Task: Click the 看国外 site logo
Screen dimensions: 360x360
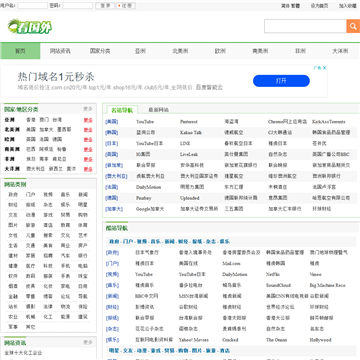Action: [30, 27]
